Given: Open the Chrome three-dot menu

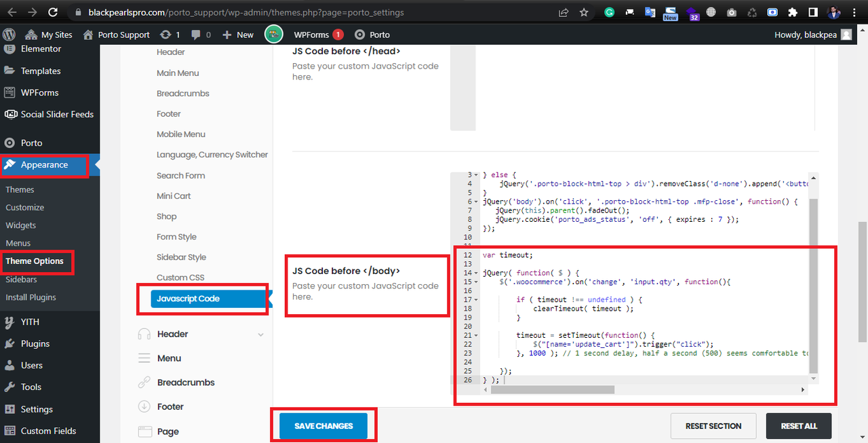Looking at the screenshot, I should [x=856, y=12].
